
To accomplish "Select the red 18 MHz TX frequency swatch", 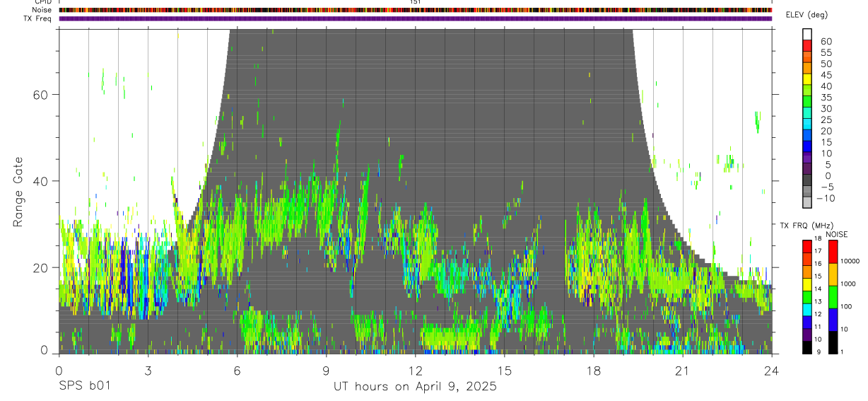I will 807,245.
